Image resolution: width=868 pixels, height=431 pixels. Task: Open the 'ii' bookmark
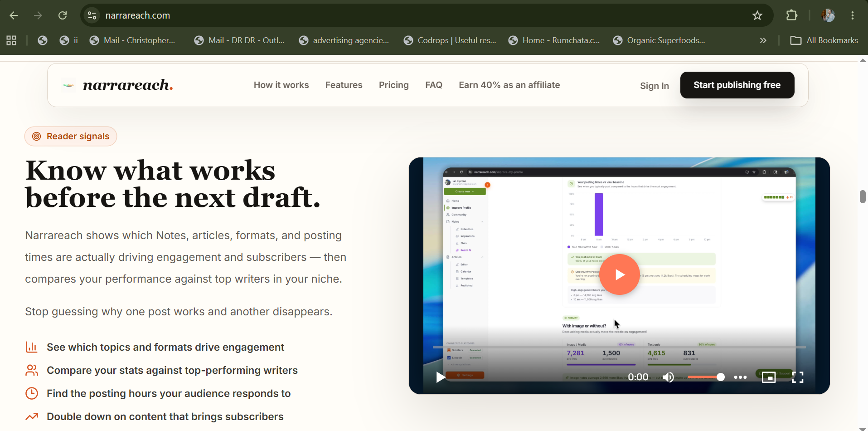coord(69,40)
